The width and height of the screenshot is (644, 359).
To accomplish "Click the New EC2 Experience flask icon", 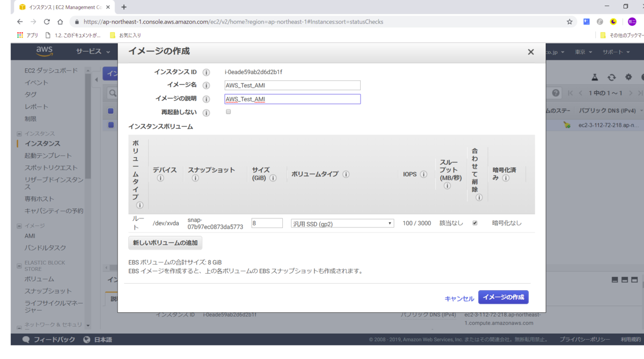I will (596, 77).
